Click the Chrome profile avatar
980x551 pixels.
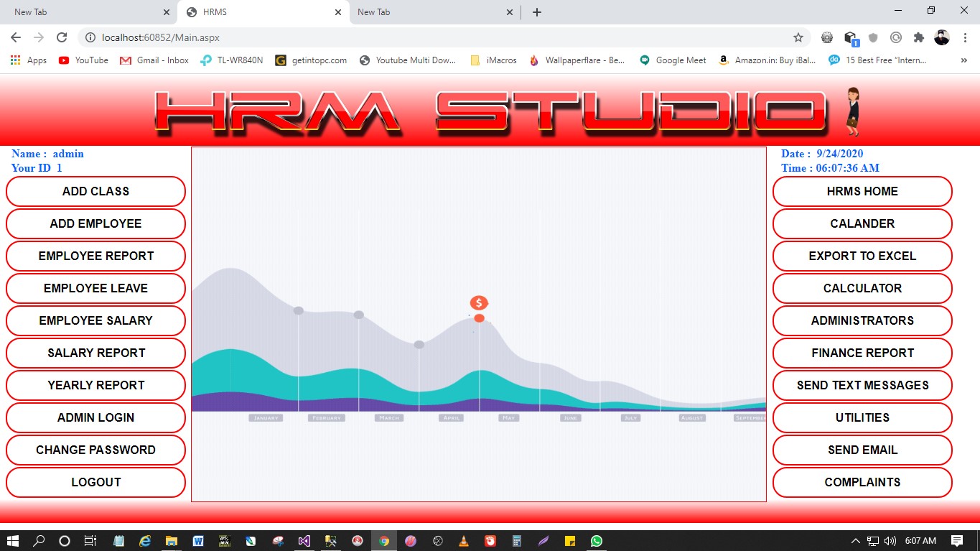click(941, 37)
